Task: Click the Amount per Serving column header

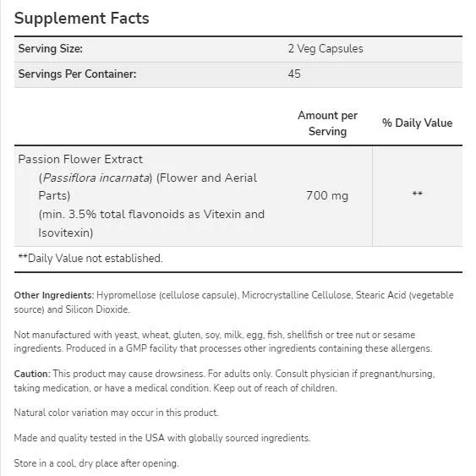Action: [x=327, y=123]
